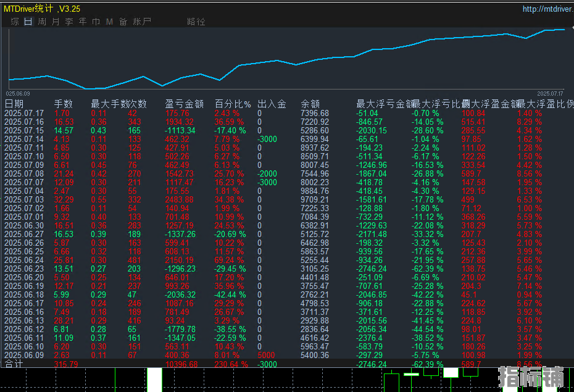Click the 盈亏金额 column header
This screenshot has height=392, width=574.
pyautogui.click(x=184, y=104)
